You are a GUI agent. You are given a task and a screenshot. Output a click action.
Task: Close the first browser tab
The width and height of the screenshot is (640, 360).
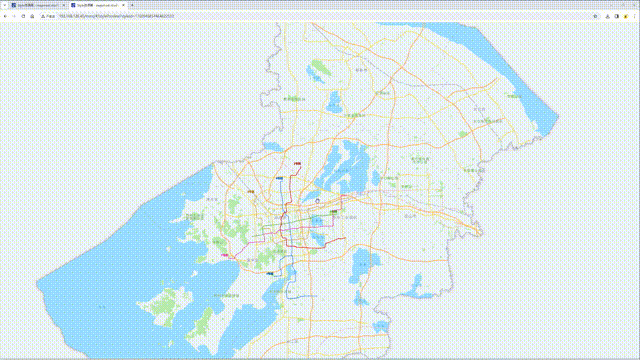click(x=63, y=5)
